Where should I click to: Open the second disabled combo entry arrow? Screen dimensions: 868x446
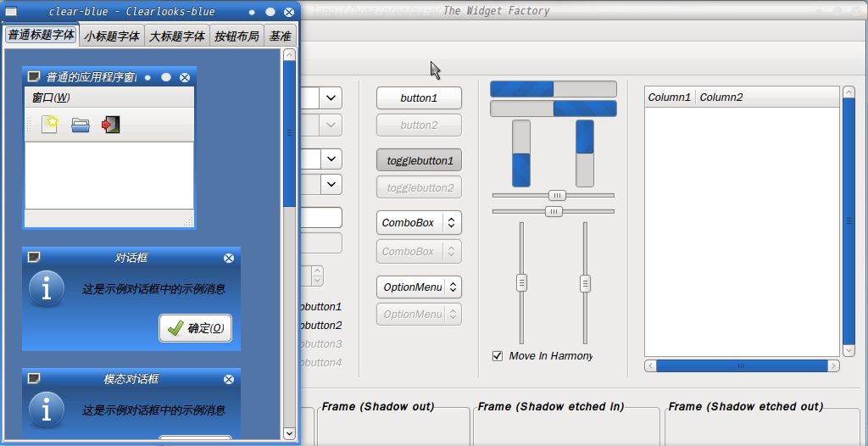click(x=331, y=125)
